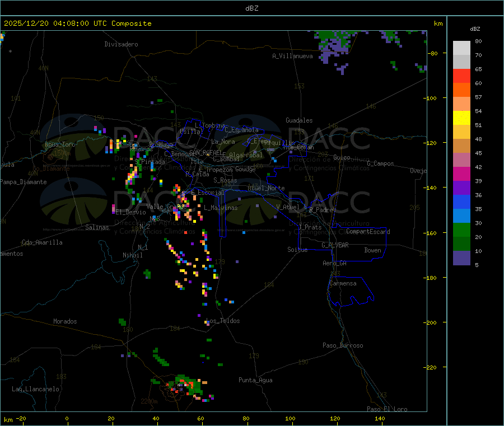Select the Morados label
The image size is (504, 426).
[x=65, y=321]
